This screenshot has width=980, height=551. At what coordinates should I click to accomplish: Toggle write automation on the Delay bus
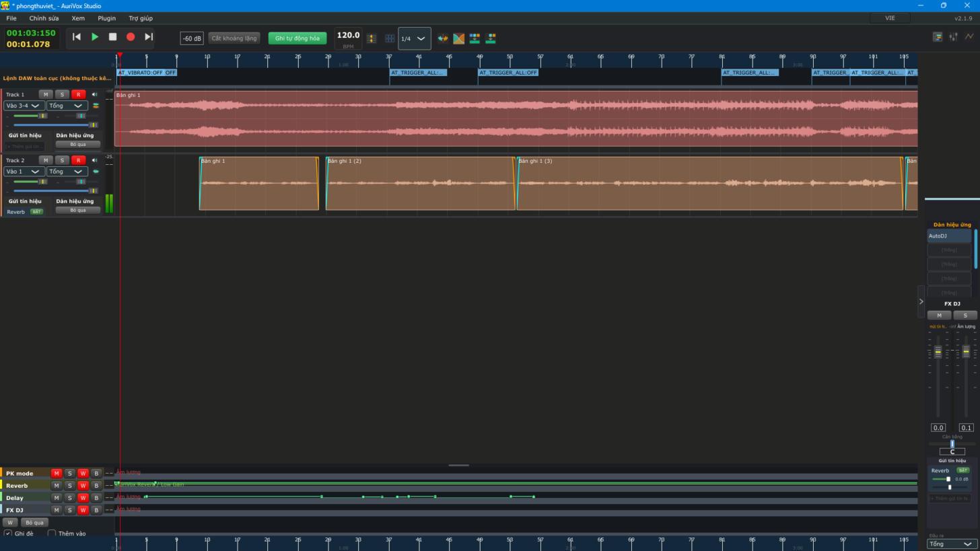click(x=83, y=498)
